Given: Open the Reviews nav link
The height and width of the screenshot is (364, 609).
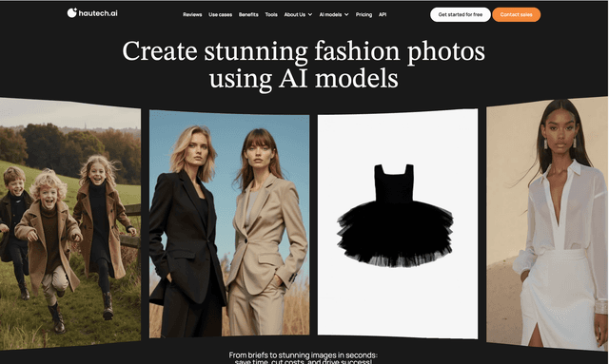Looking at the screenshot, I should (192, 15).
